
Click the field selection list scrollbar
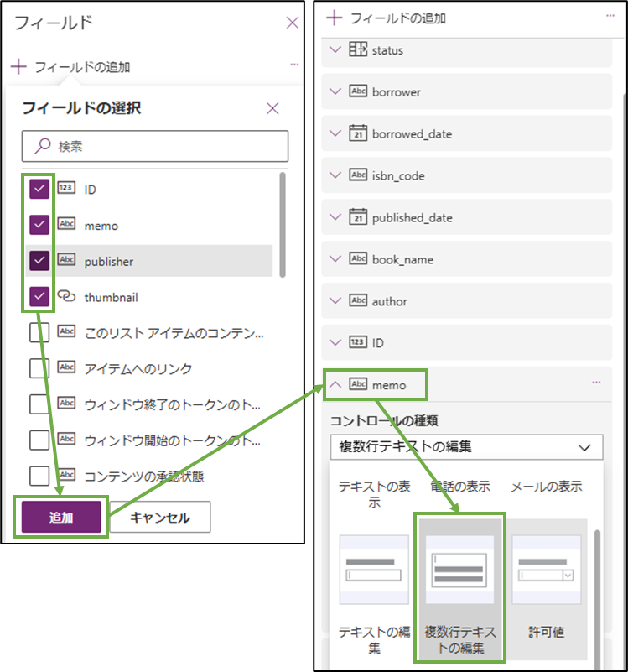coord(283,225)
